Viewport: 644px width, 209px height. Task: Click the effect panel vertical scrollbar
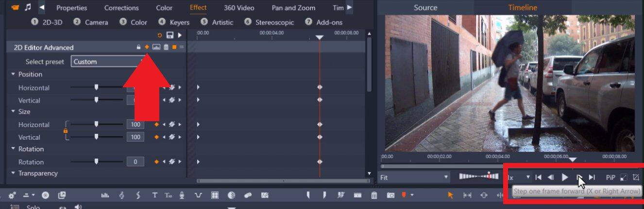click(x=370, y=65)
